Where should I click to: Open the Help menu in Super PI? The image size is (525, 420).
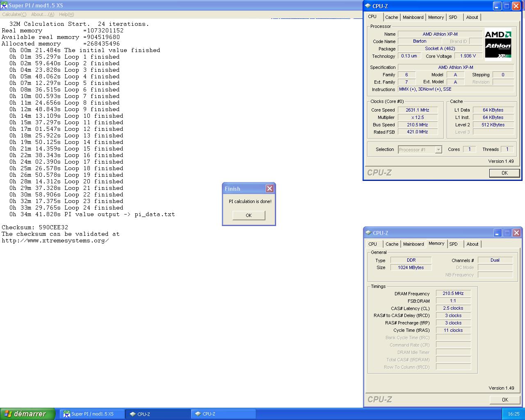(x=66, y=14)
